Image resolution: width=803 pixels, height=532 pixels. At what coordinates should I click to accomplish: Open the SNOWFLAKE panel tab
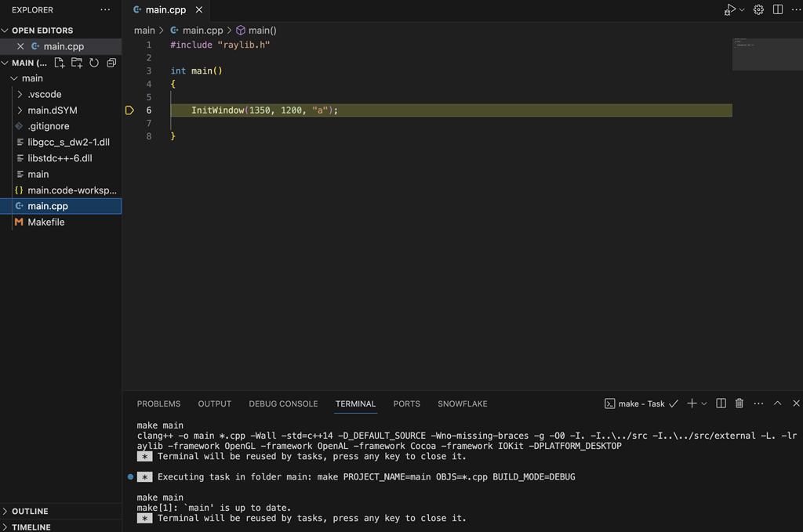(x=462, y=404)
